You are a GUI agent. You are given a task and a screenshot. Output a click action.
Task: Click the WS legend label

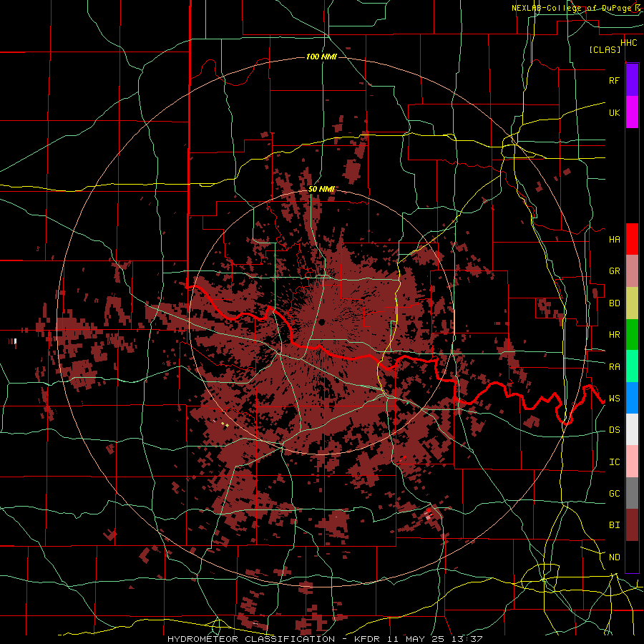(x=614, y=399)
